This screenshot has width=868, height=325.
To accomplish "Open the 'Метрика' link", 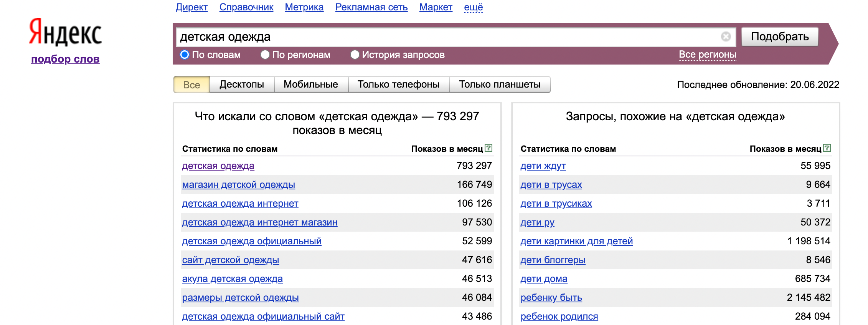I will pyautogui.click(x=304, y=7).
